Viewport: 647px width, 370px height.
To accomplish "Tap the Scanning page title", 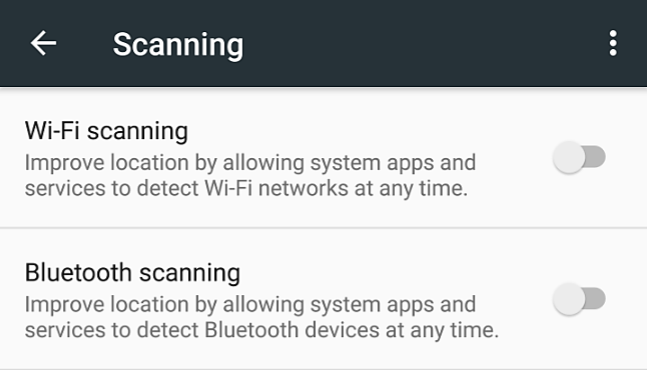I will click(178, 45).
